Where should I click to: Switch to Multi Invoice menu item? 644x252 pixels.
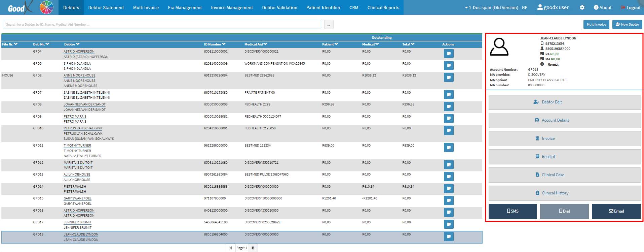(146, 7)
